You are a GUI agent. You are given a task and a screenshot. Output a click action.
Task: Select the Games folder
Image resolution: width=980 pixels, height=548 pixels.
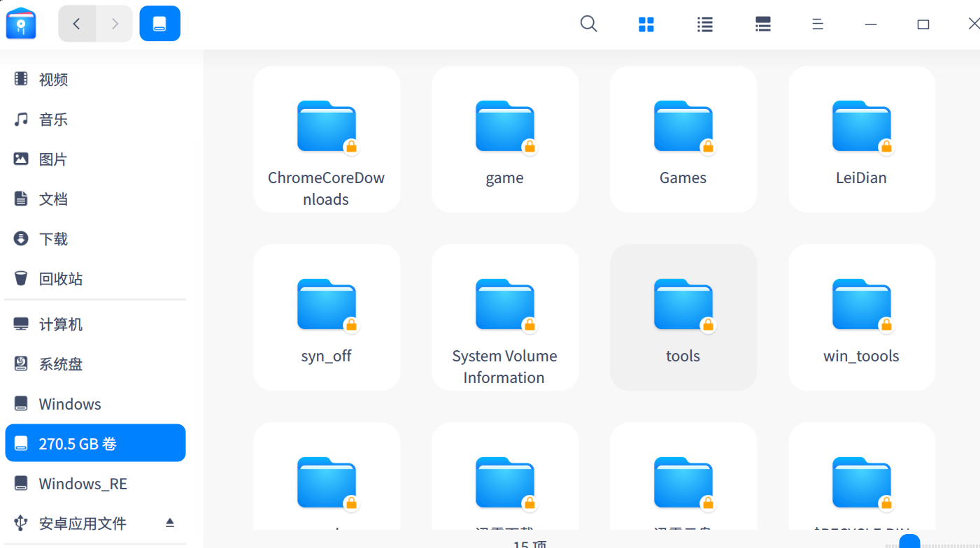click(683, 139)
